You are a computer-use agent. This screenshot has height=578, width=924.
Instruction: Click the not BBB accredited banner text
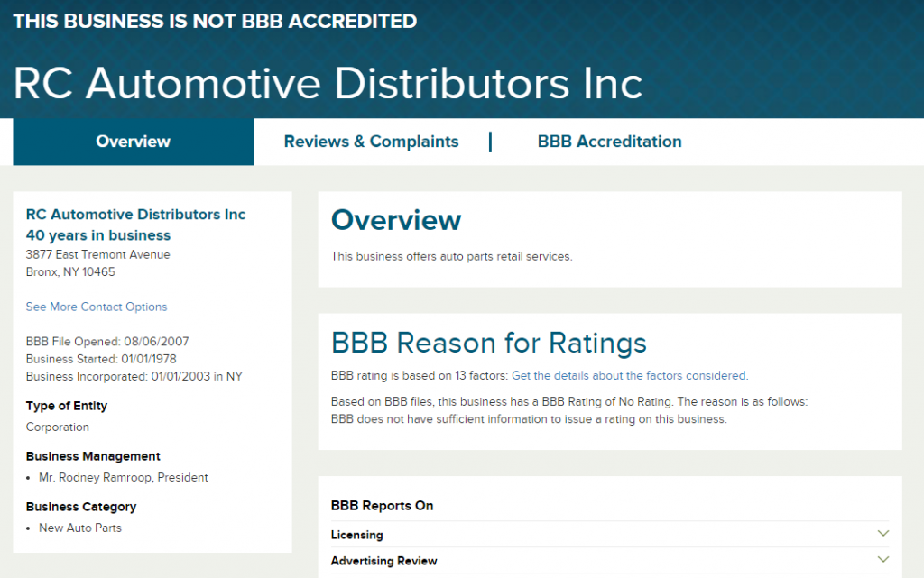215,21
